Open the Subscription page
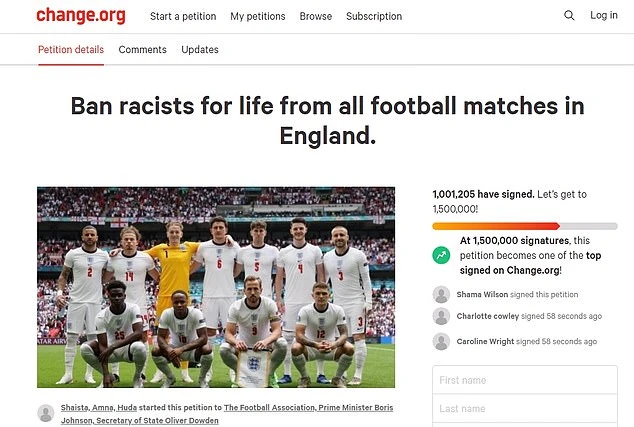The height and width of the screenshot is (427, 634). coord(374,17)
